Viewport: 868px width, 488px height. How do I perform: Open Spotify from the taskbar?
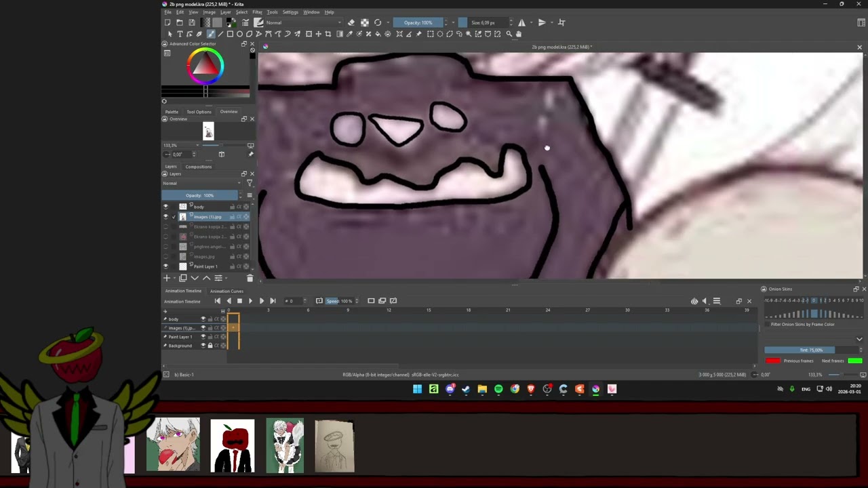(498, 389)
